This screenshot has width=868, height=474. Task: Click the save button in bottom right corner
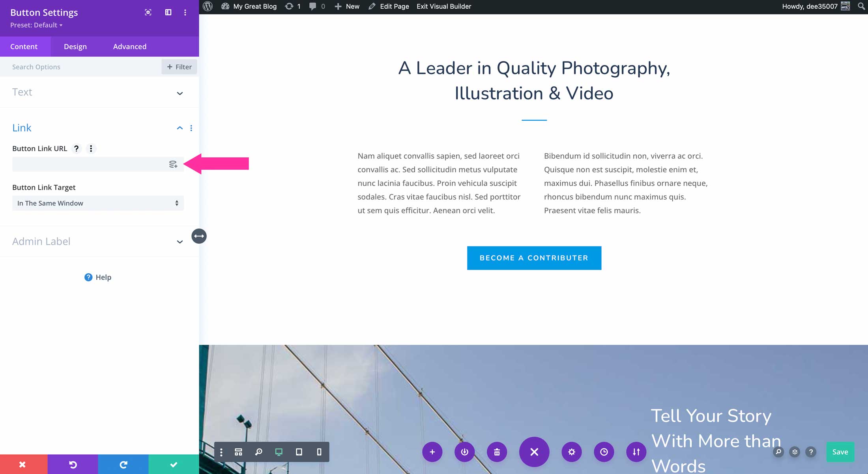tap(840, 451)
